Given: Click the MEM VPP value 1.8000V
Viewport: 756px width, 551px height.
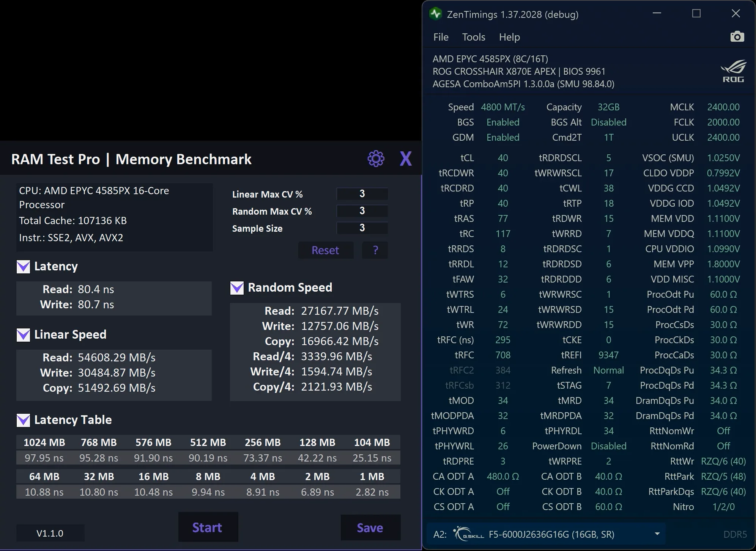Looking at the screenshot, I should 723,264.
